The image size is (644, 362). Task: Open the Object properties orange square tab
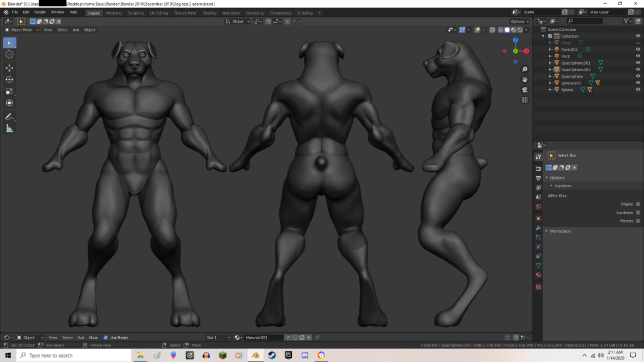pyautogui.click(x=538, y=219)
